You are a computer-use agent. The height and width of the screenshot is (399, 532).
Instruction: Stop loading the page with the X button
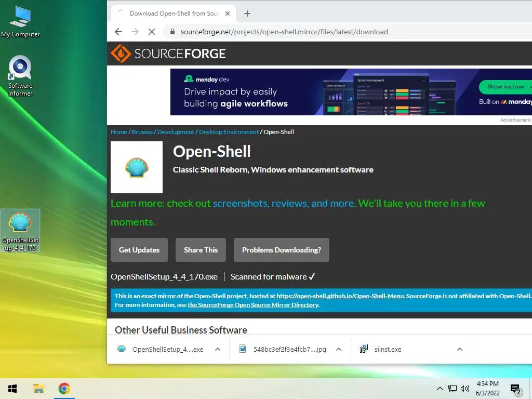click(152, 32)
